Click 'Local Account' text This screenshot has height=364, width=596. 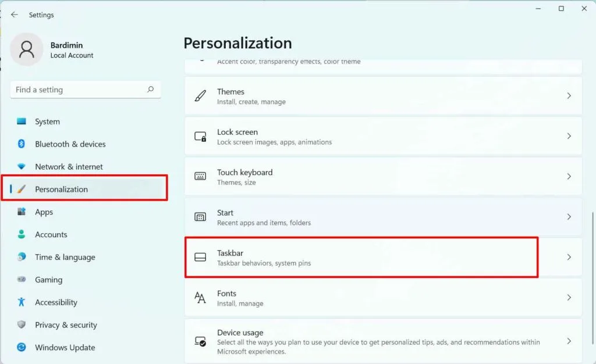pos(72,55)
